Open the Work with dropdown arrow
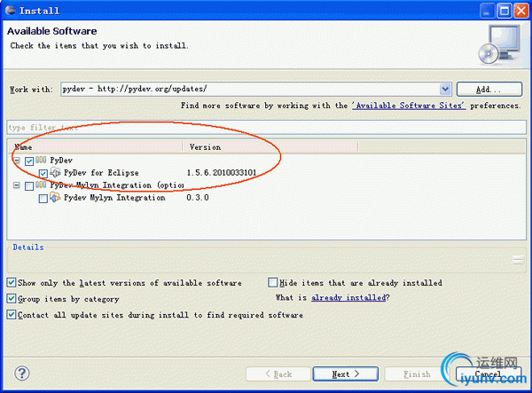532x393 pixels. click(x=445, y=90)
